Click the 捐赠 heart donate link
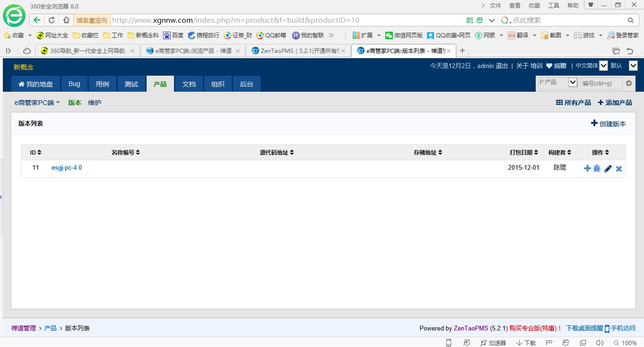644x347 pixels. click(556, 66)
